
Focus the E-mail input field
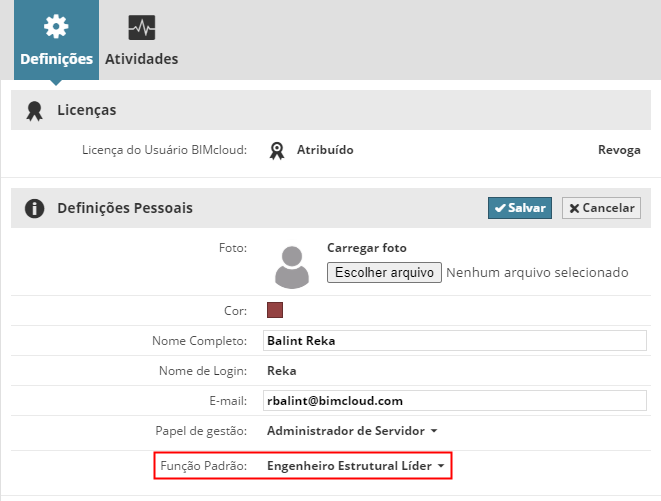pyautogui.click(x=455, y=401)
